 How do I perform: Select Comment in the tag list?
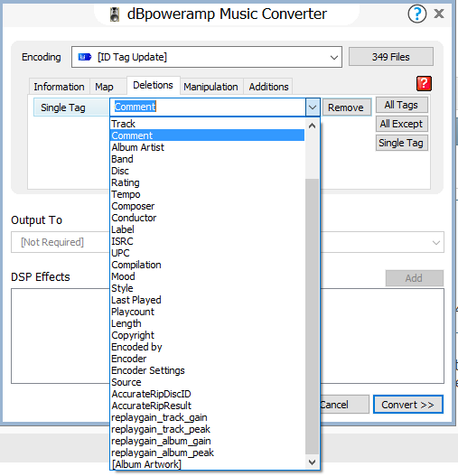coord(207,135)
